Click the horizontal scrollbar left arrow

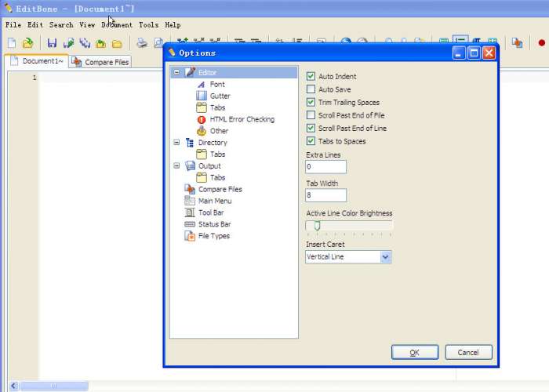[13, 386]
